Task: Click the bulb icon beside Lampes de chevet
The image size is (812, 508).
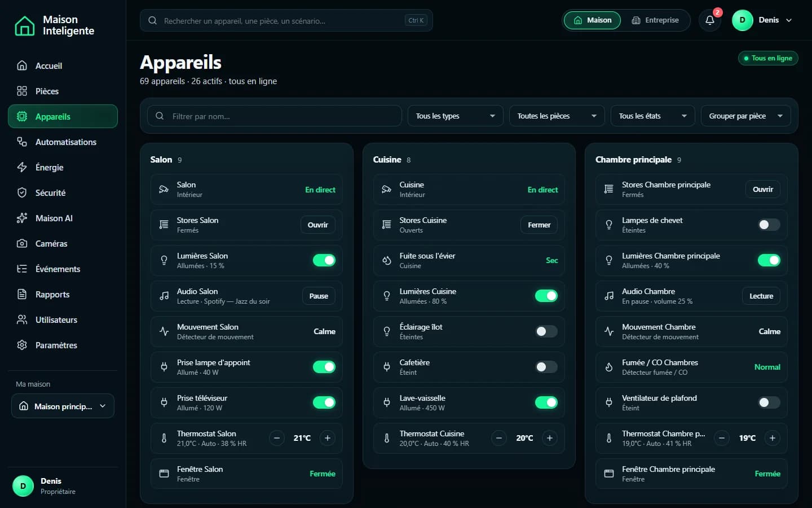Action: [609, 225]
